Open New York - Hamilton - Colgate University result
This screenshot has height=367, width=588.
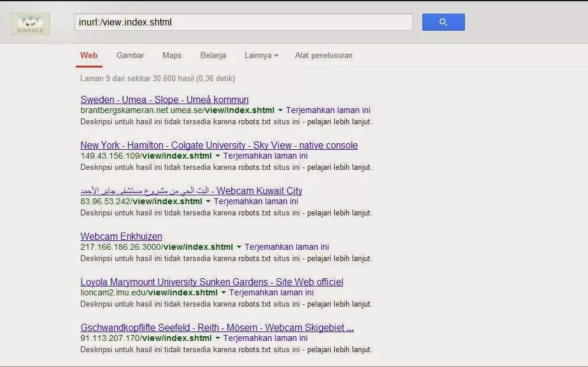pos(219,145)
